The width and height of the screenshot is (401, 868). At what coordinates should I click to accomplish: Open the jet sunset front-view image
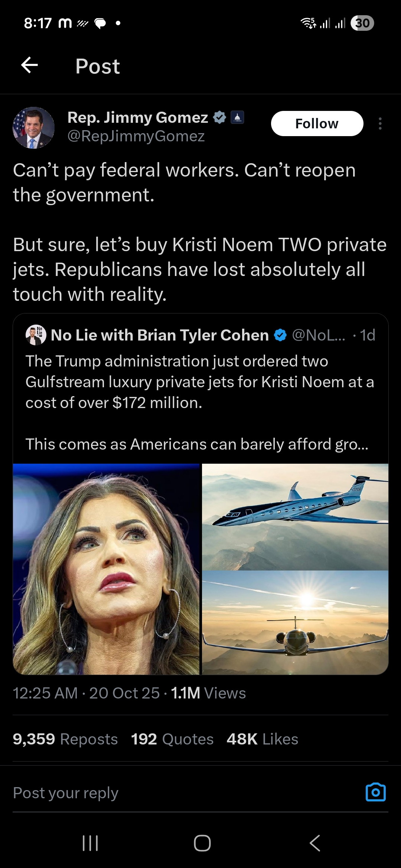[295, 622]
